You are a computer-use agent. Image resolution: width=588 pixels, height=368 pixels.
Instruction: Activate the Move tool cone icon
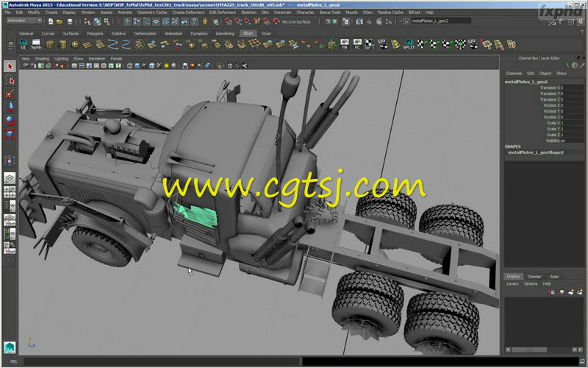(x=10, y=107)
